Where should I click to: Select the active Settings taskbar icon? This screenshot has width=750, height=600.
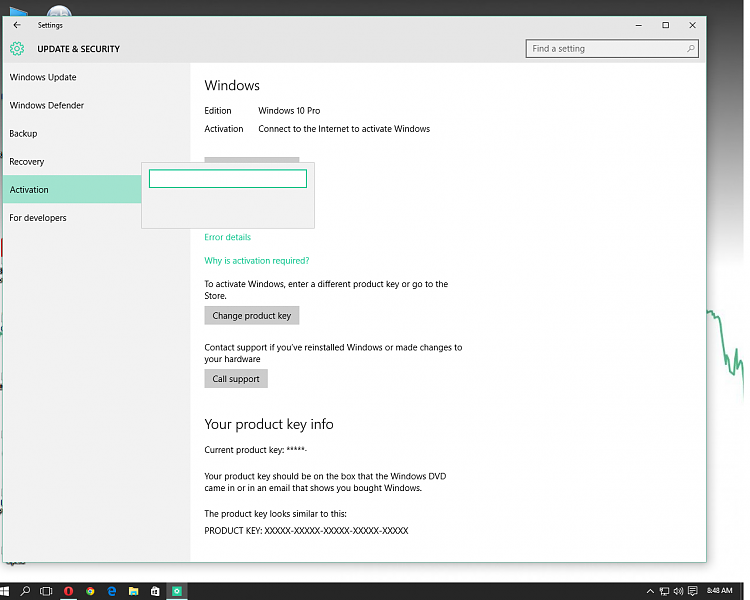pyautogui.click(x=176, y=591)
